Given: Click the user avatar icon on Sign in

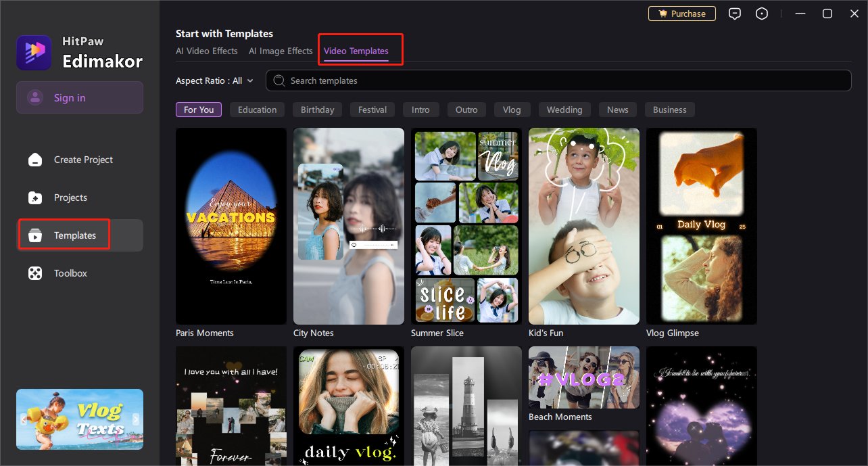Looking at the screenshot, I should tap(35, 98).
